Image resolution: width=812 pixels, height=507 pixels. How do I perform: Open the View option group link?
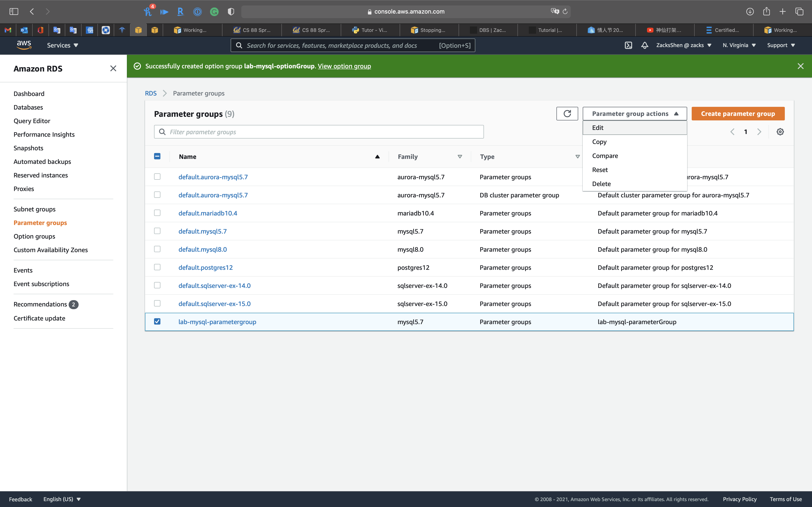click(x=344, y=66)
